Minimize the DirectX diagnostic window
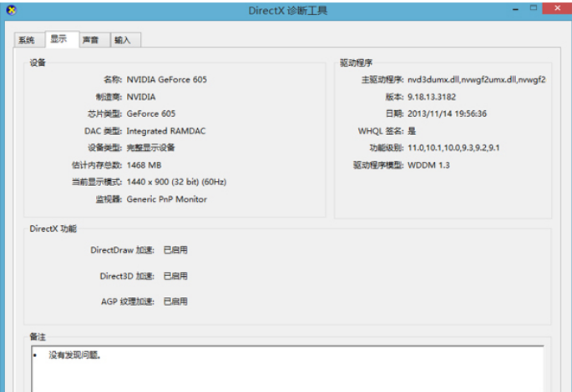Screen dimensions: 572x392 (x=515, y=9)
